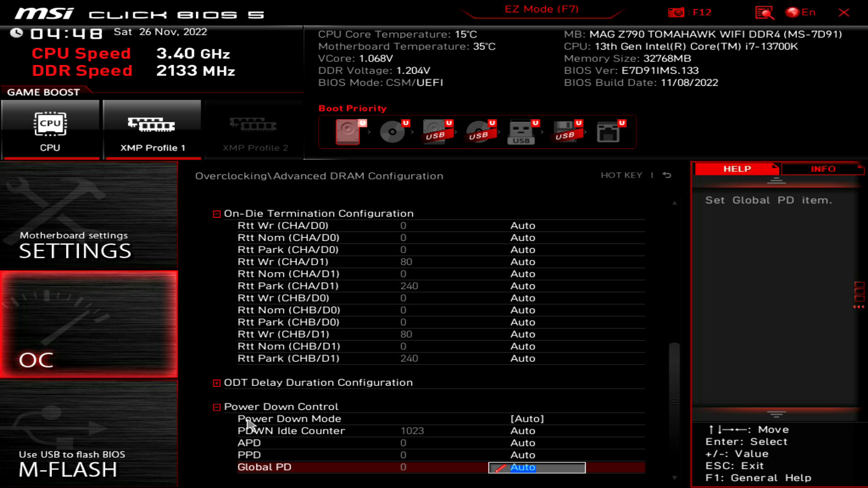868x488 pixels.
Task: Select the USB hard disk boot device icon
Action: [x=437, y=131]
